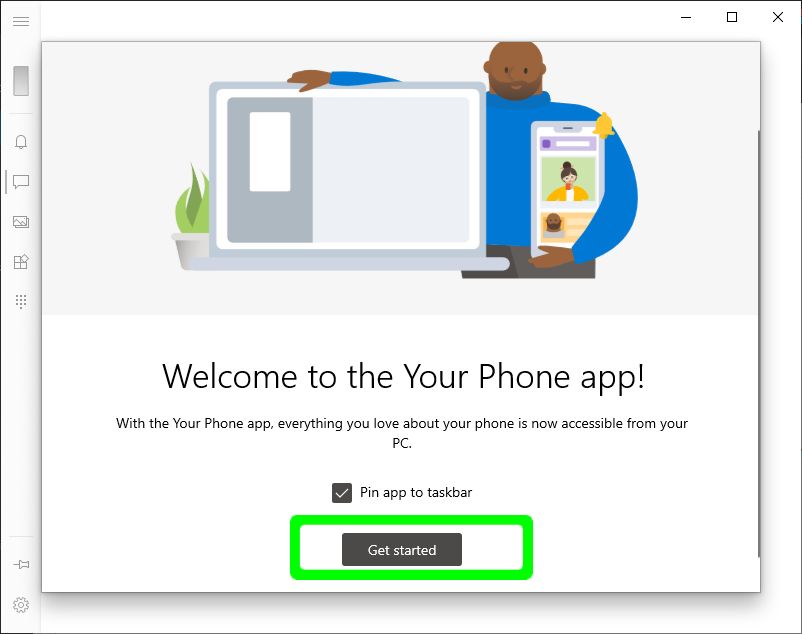Open Notifications bell in sidebar
This screenshot has height=634, width=802.
(21, 142)
